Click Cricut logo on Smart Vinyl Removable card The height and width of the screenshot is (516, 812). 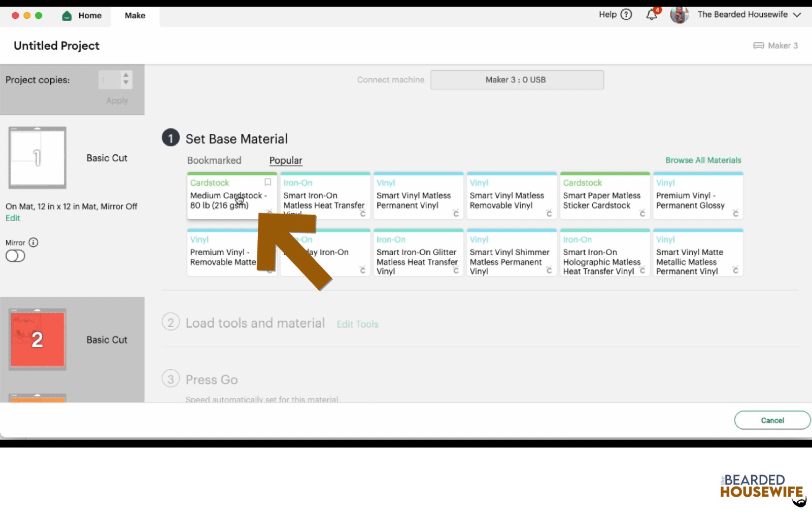[x=549, y=214]
